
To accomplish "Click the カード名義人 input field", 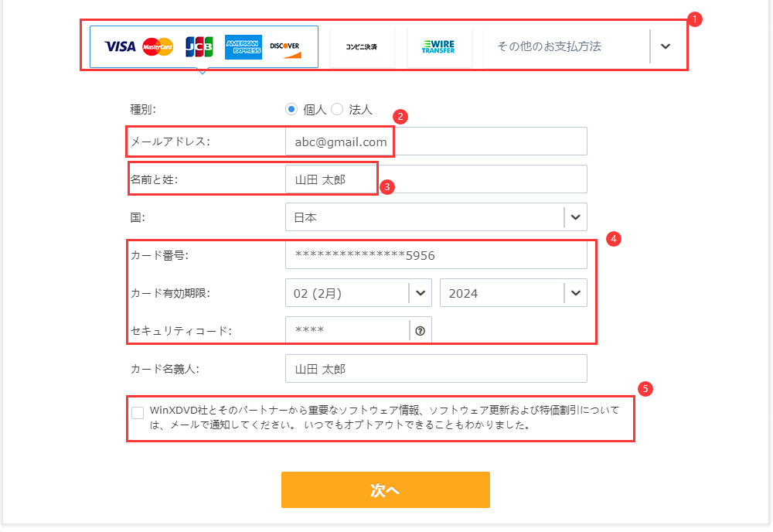I will click(436, 369).
